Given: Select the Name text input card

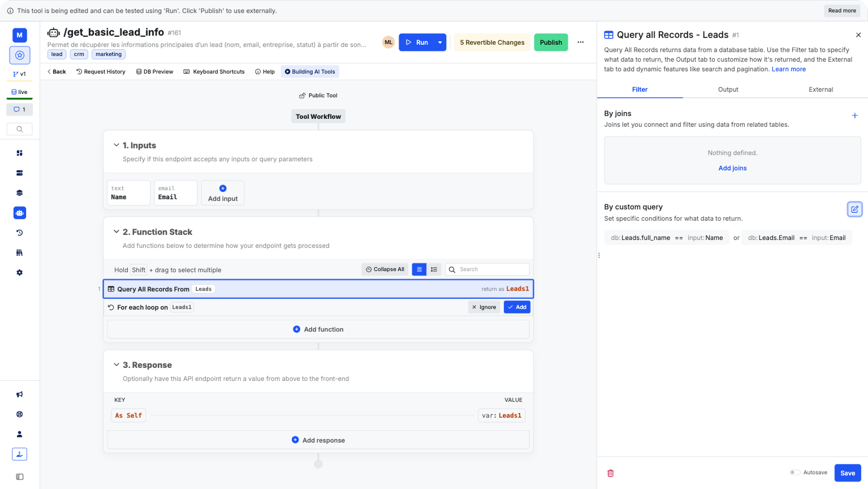Looking at the screenshot, I should click(x=129, y=193).
